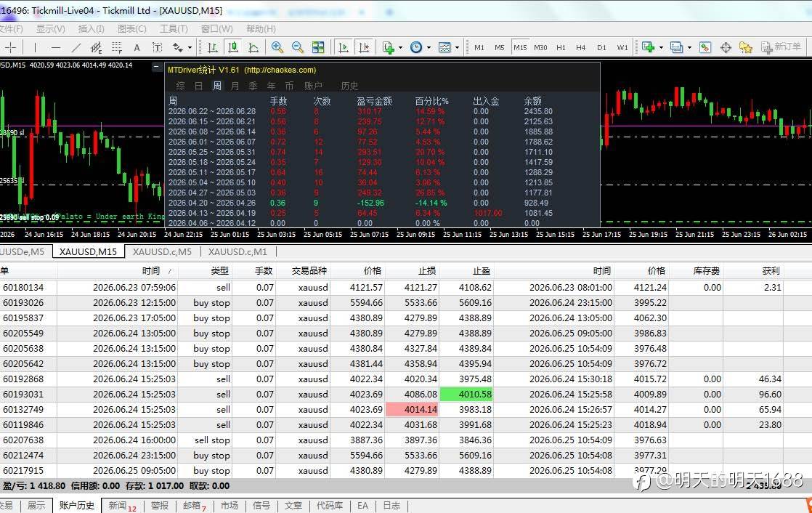Expand the indicators dropdown arrow

[400, 48]
